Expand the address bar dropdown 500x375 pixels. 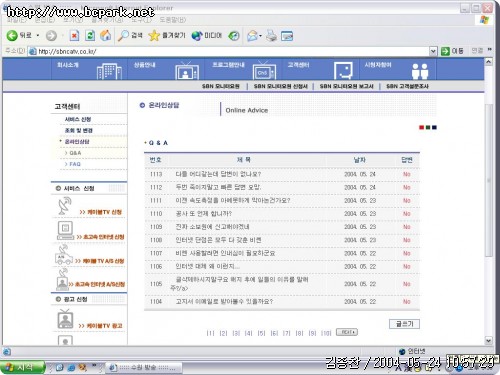[x=433, y=51]
